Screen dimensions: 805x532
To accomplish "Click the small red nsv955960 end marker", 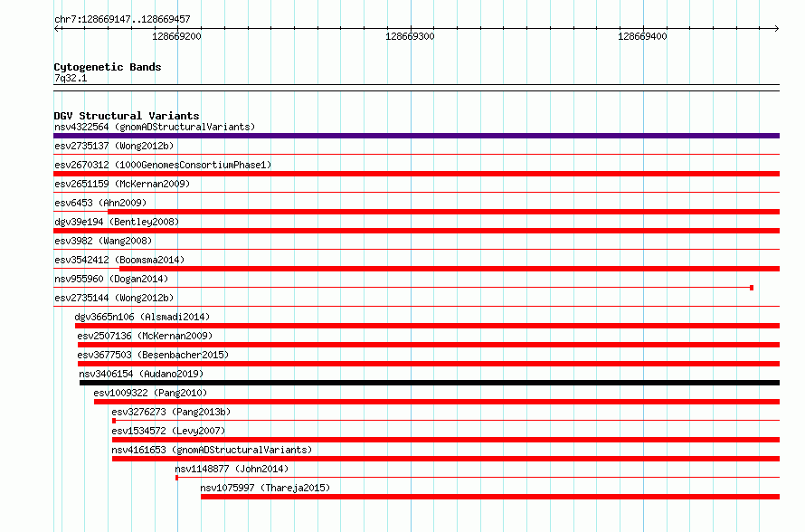I will point(752,288).
